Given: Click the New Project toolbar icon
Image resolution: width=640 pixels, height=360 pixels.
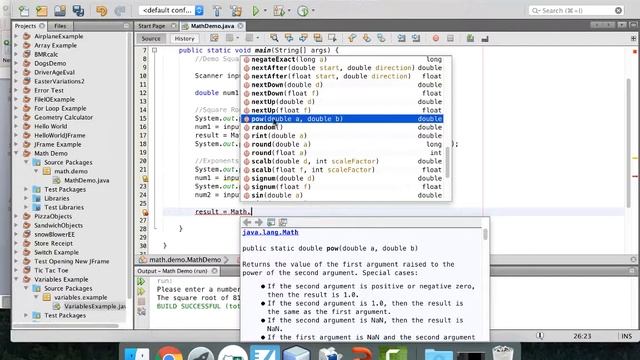Looking at the screenshot, I should [x=41, y=11].
